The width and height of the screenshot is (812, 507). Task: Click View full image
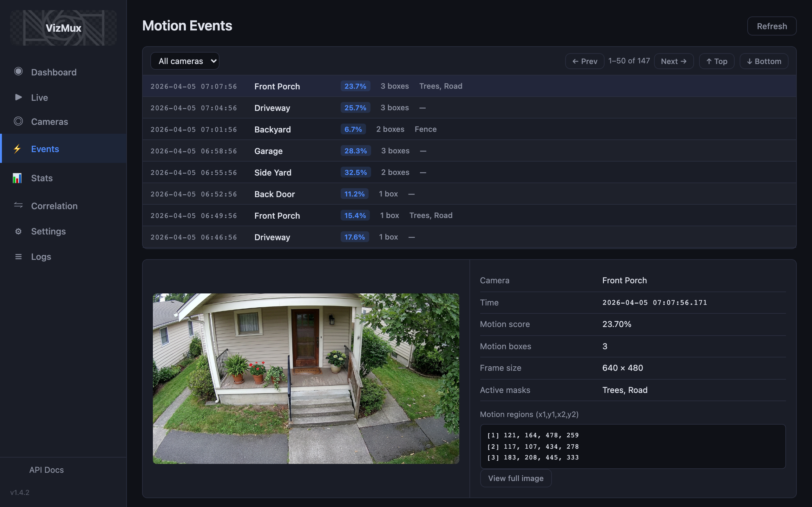click(x=515, y=478)
